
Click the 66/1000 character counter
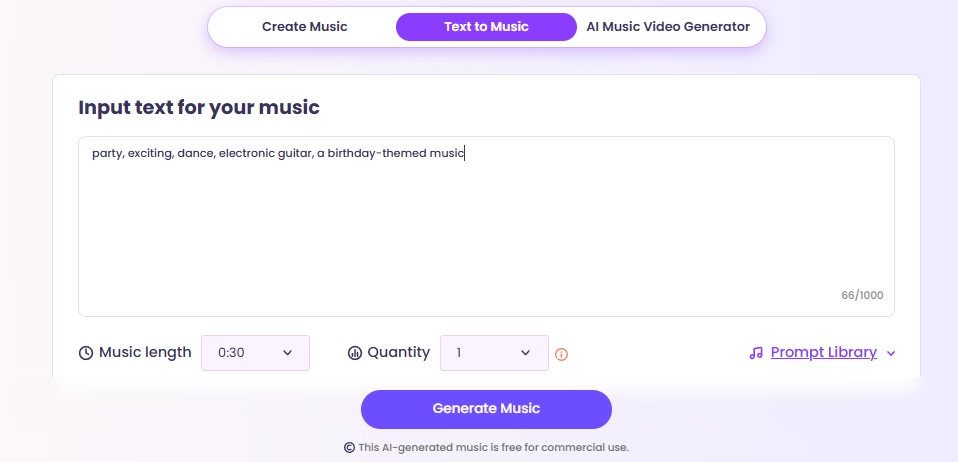[862, 296]
